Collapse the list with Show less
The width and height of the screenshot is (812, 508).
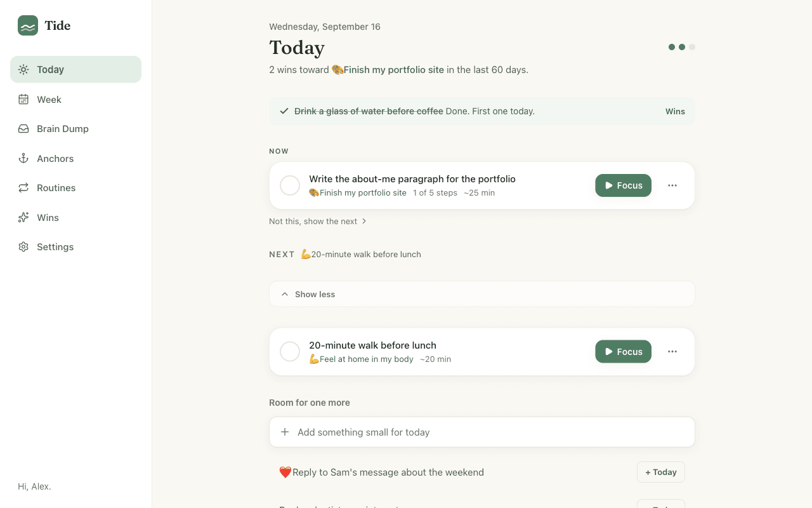tap(482, 294)
